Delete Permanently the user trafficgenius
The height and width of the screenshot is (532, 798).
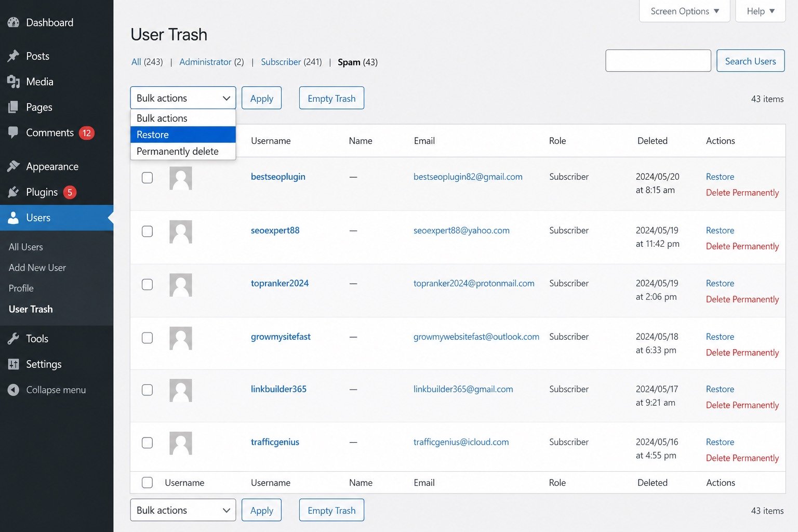742,458
